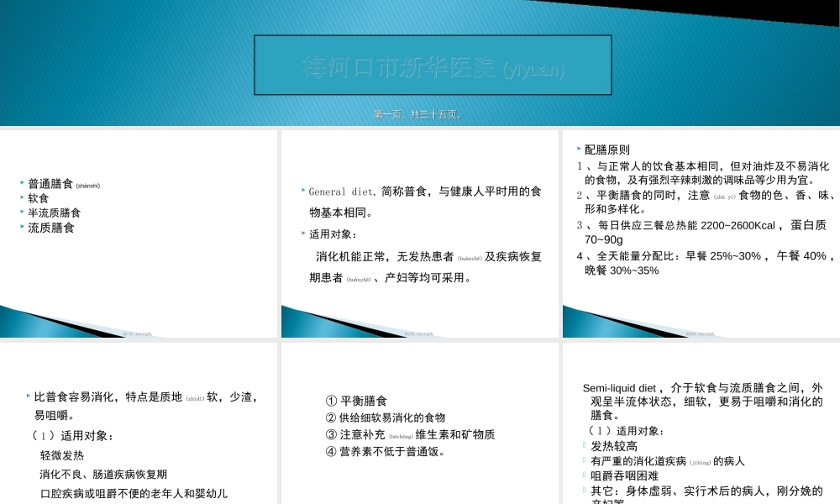Click the 梅河口市新华医院 title text
Image resolution: width=840 pixels, height=504 pixels.
tap(398, 69)
